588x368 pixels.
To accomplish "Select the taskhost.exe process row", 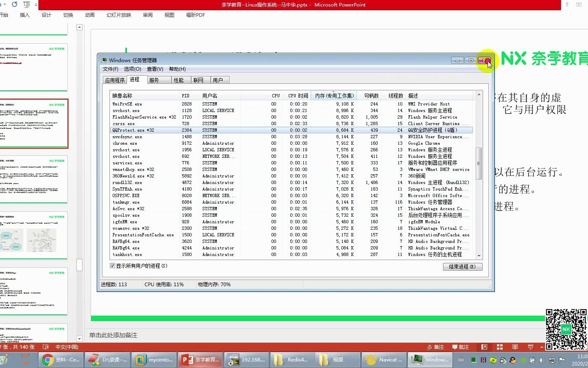I will (291, 254).
